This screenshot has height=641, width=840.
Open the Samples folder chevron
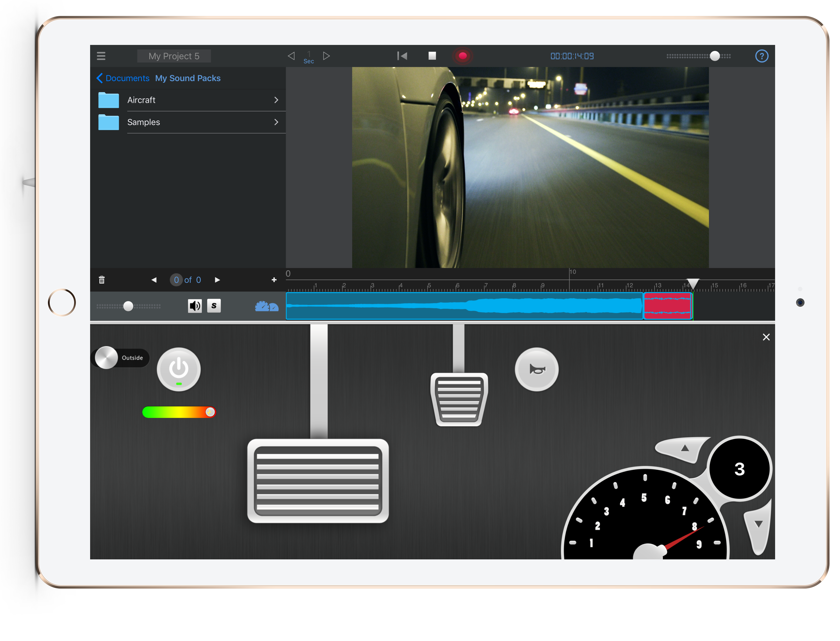click(x=276, y=122)
